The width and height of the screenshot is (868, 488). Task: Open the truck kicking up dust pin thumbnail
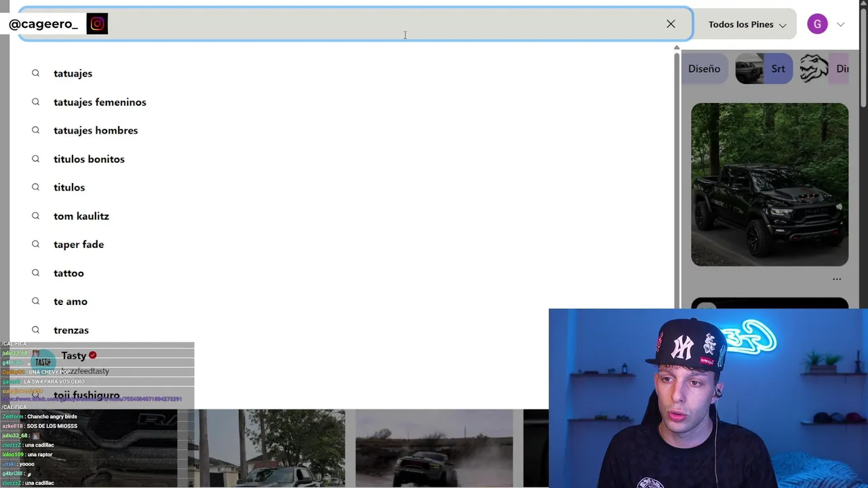(x=434, y=448)
